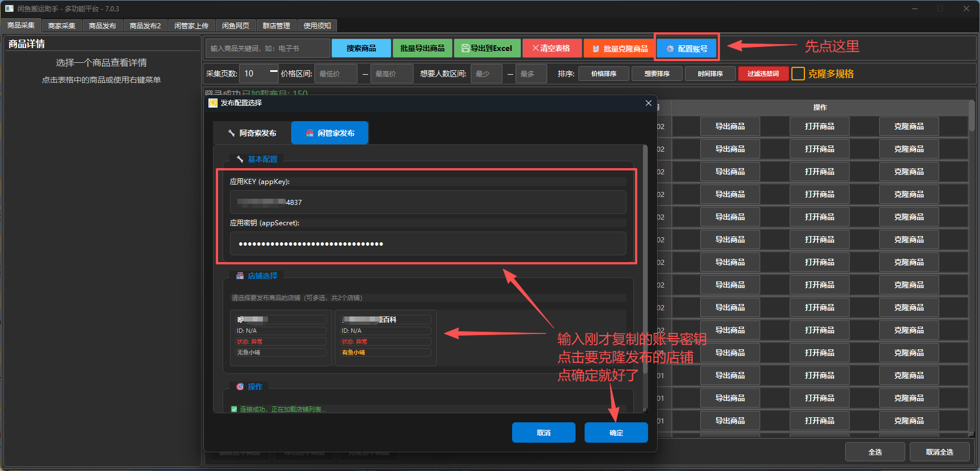Switch to the 阿奇索发布 wrench tab
Viewport: 980px width, 471px height.
252,133
